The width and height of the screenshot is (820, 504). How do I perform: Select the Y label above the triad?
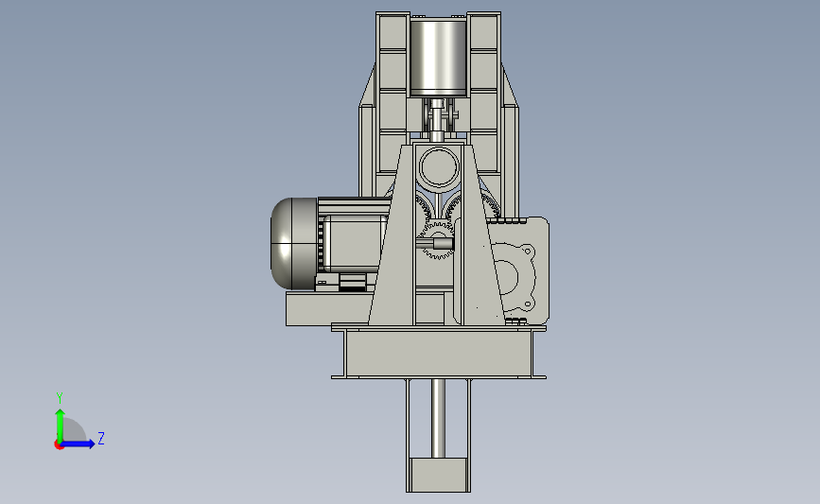coord(59,398)
